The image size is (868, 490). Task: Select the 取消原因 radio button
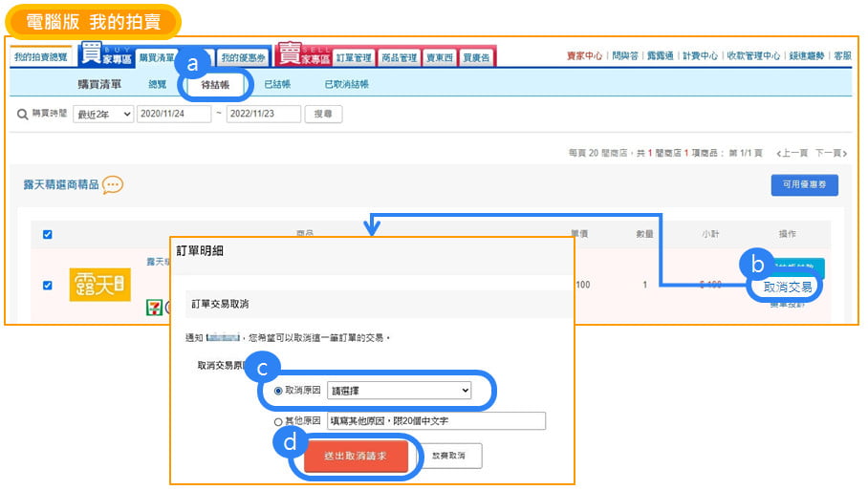278,391
